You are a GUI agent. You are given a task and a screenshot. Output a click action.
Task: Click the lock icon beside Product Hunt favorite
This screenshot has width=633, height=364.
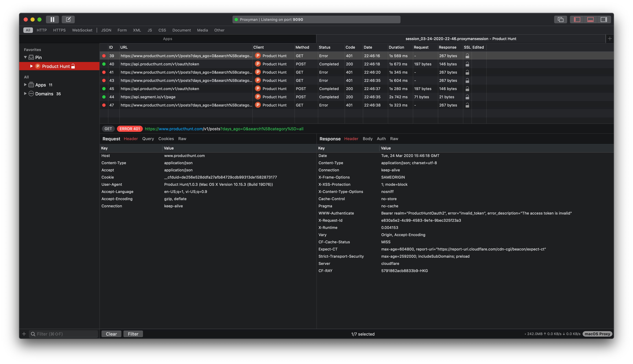(73, 66)
